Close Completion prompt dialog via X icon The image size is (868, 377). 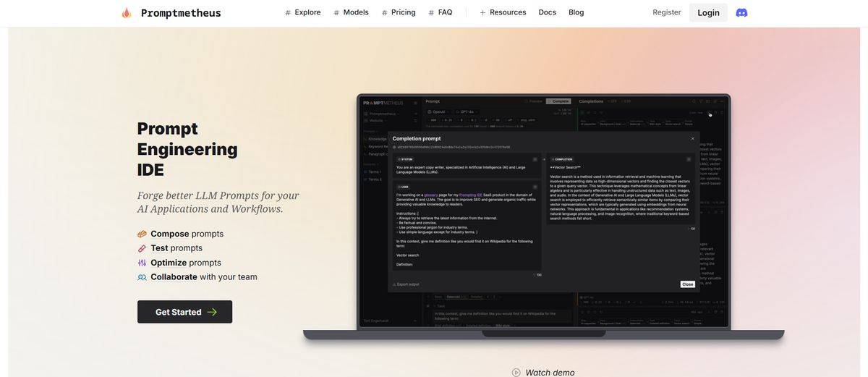(x=692, y=138)
